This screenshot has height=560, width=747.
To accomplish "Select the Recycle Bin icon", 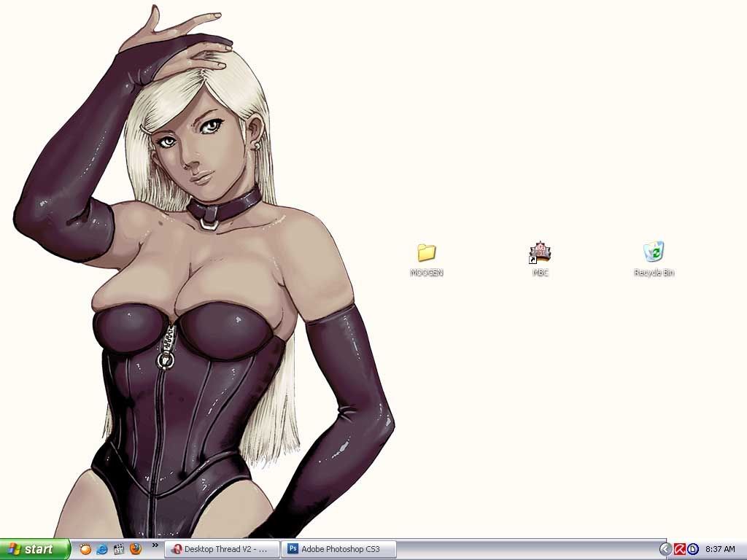I will [654, 252].
